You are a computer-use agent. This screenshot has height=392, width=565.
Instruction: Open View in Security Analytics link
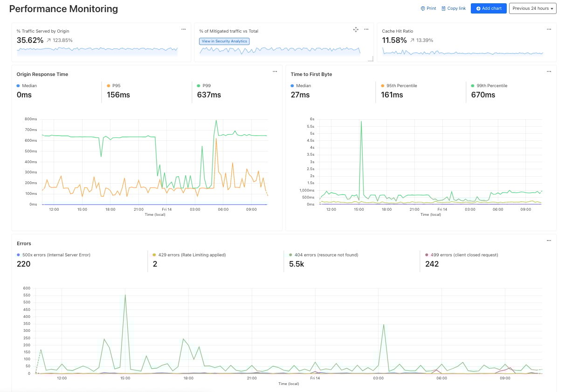pyautogui.click(x=224, y=41)
